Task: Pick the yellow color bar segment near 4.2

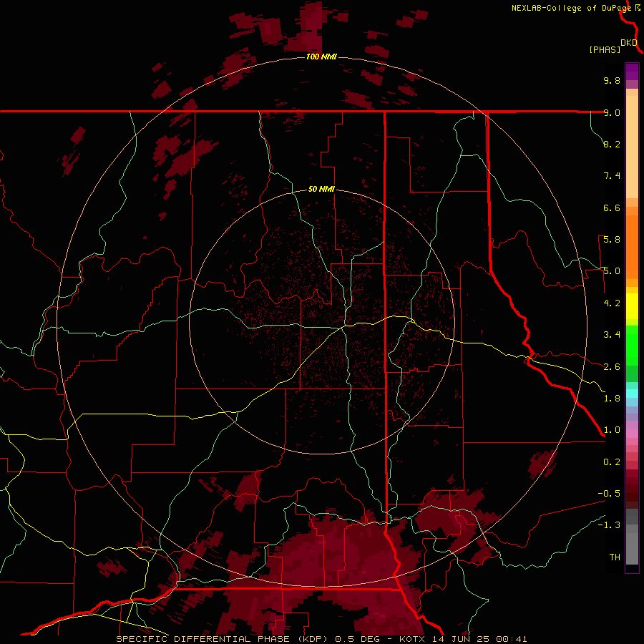Action: click(x=632, y=306)
